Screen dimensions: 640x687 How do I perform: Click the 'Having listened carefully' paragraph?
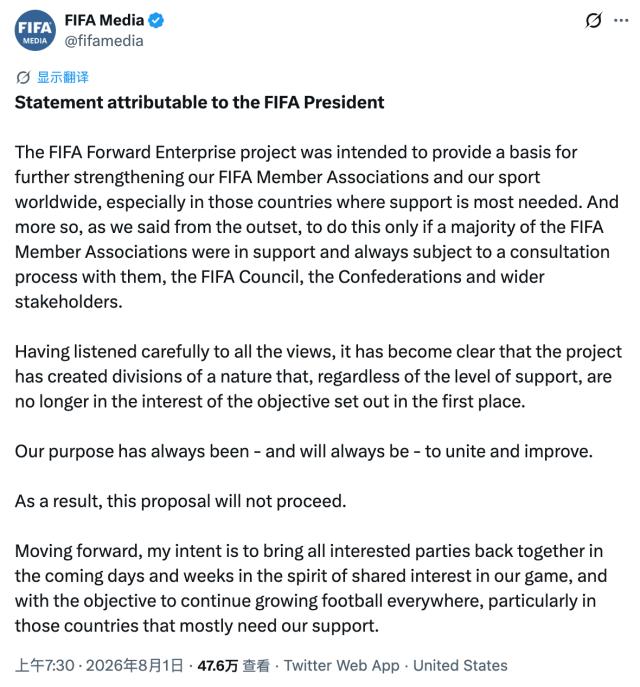tap(318, 376)
